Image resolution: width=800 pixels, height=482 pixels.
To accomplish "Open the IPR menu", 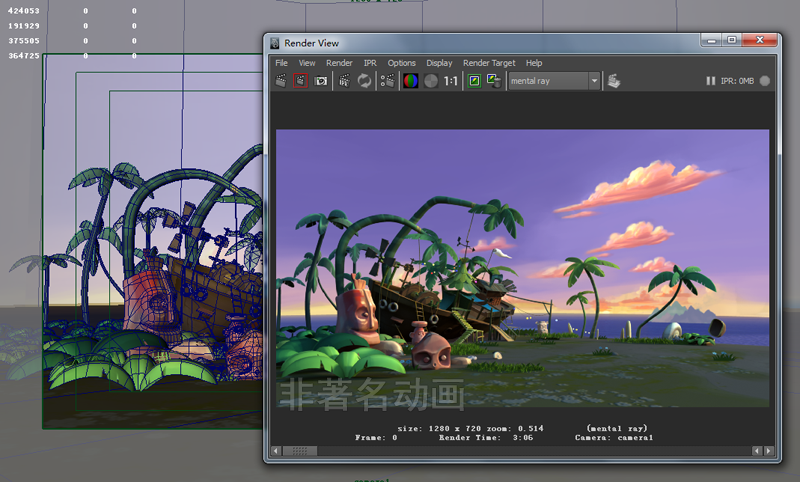I will click(370, 63).
